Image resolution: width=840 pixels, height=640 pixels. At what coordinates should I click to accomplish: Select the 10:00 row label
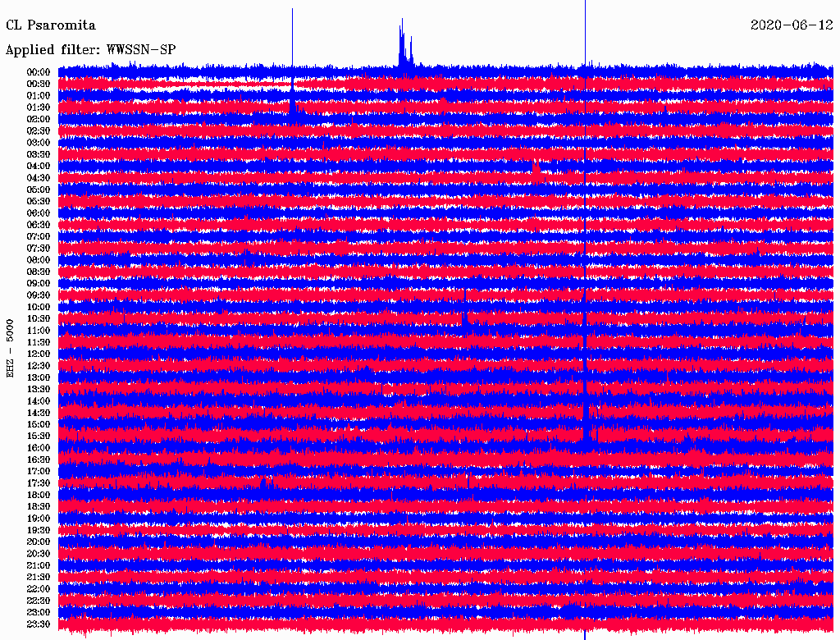coord(39,307)
